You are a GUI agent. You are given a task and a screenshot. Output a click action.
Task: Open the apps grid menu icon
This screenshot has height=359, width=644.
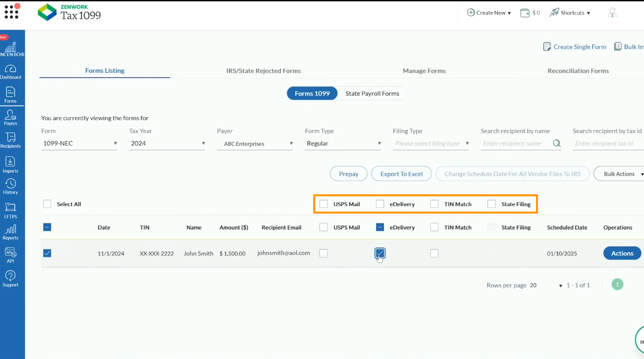click(11, 12)
